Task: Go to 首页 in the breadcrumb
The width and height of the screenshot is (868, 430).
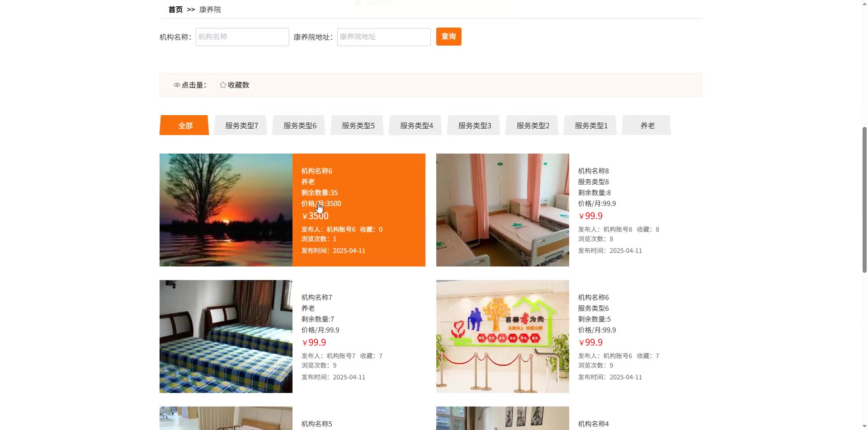Action: coord(175,9)
